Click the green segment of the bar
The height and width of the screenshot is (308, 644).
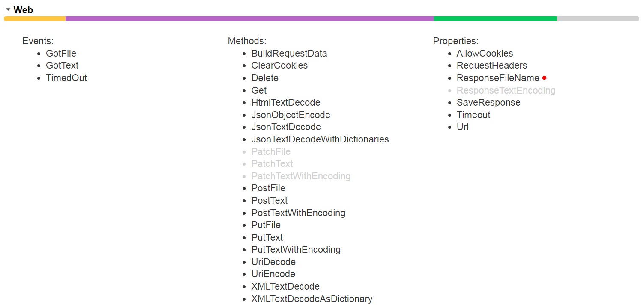tap(495, 19)
